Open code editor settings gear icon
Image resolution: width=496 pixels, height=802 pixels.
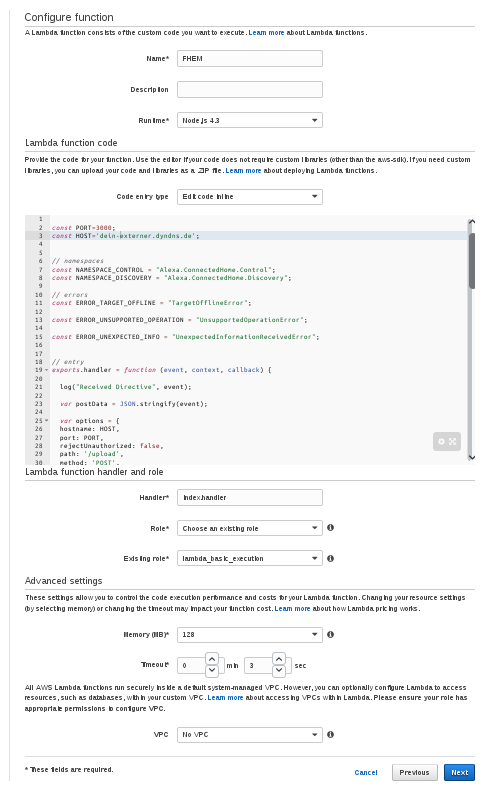click(441, 441)
